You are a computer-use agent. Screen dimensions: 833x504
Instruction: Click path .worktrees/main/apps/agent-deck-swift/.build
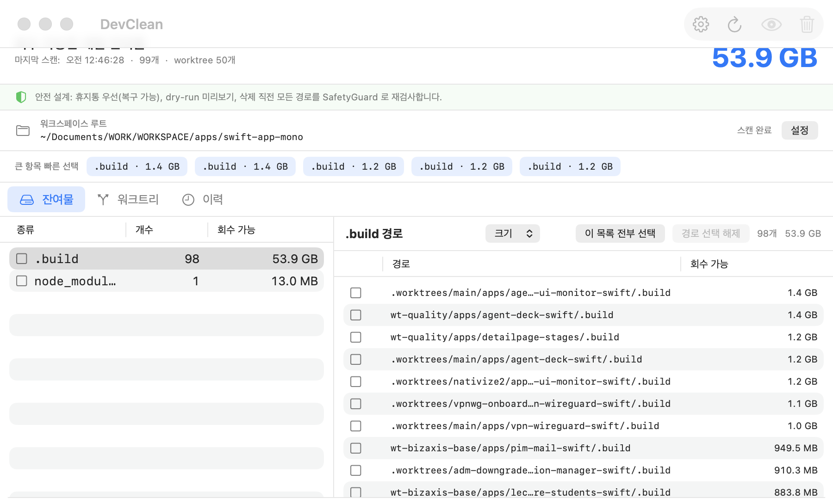pyautogui.click(x=516, y=359)
